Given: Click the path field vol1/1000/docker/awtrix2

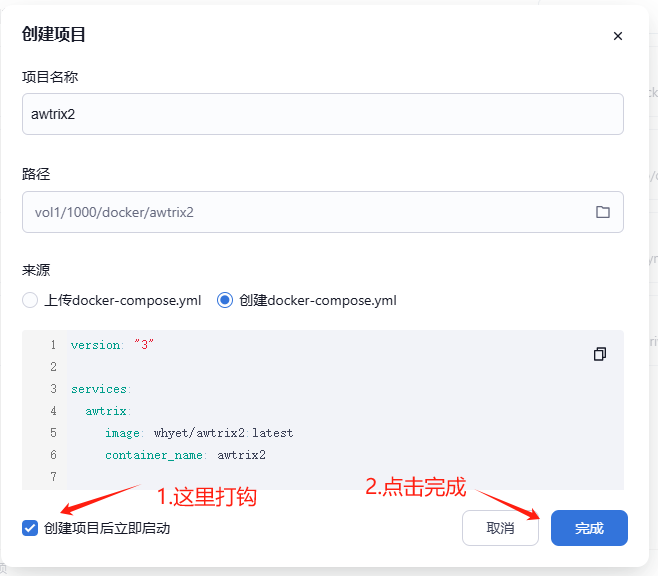Looking at the screenshot, I should 300,212.
